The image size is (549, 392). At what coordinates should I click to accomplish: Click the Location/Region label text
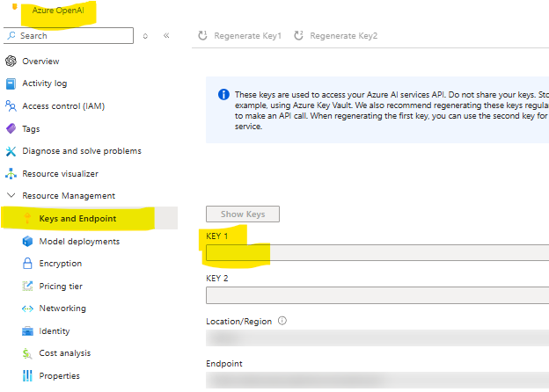point(238,322)
